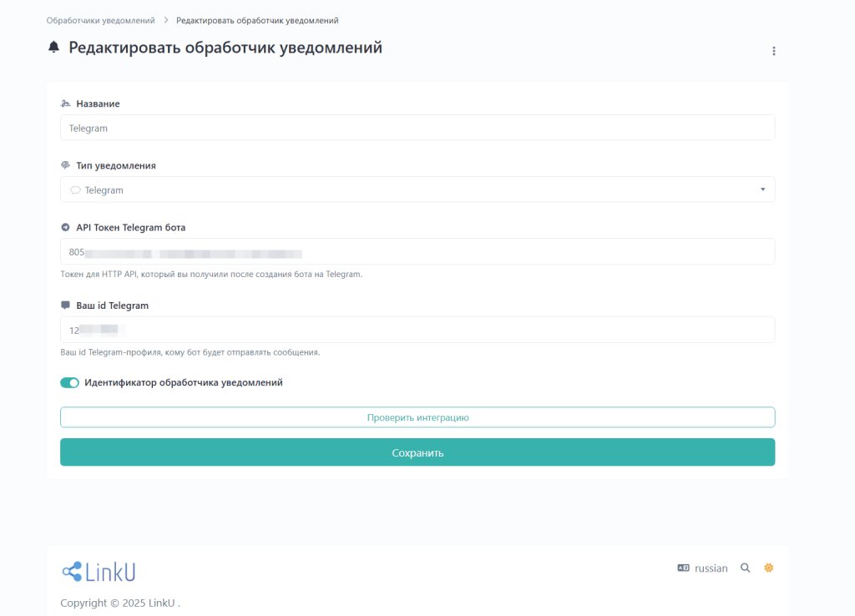Click the signature icon next to Название
Screen dimensions: 855x616
[65, 104]
